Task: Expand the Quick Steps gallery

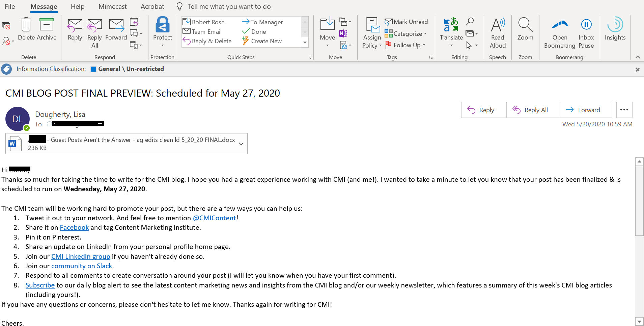Action: click(305, 43)
